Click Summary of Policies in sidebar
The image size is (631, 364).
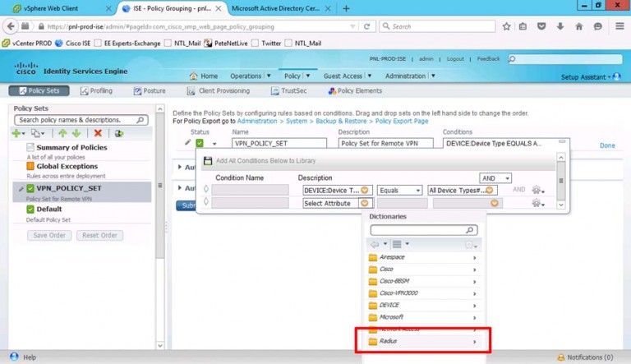pos(71,147)
